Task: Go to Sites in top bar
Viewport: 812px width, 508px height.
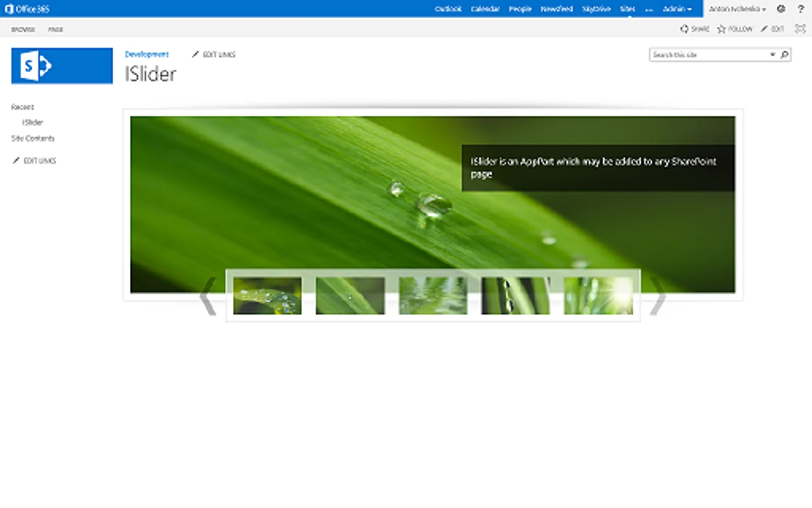Action: 627,9
